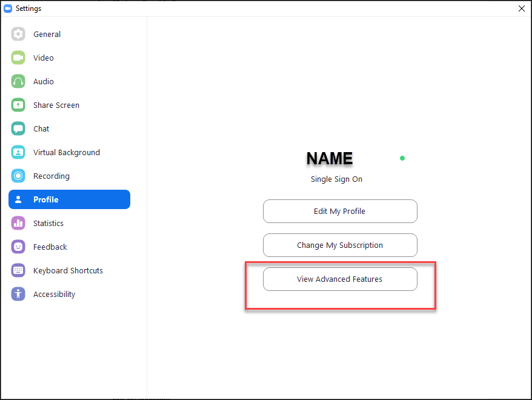Viewport: 532px width, 400px height.
Task: Click the Statistics bar chart icon
Action: [18, 223]
